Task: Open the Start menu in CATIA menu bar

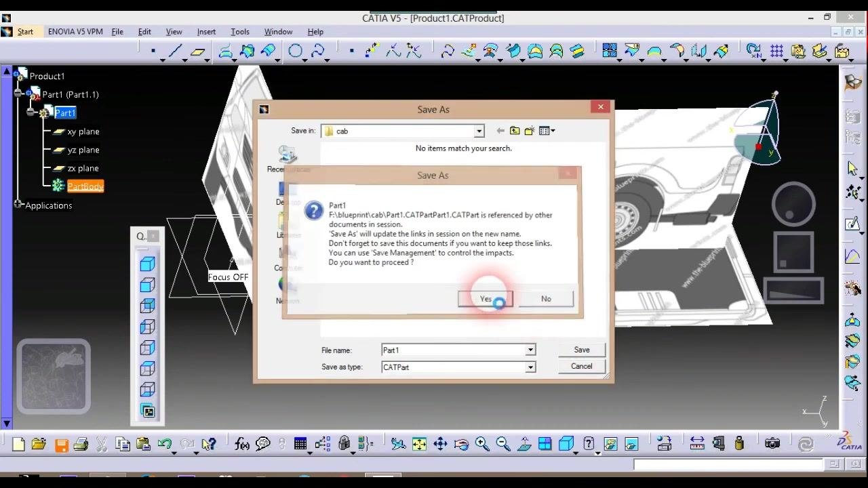Action: (25, 32)
